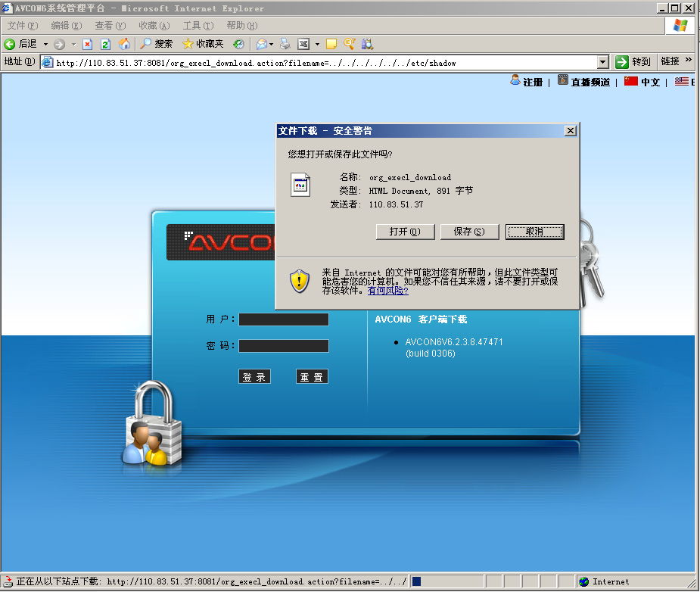This screenshot has height=592, width=700.
Task: Expand the Mail icon dropdown arrow
Action: pyautogui.click(x=271, y=44)
